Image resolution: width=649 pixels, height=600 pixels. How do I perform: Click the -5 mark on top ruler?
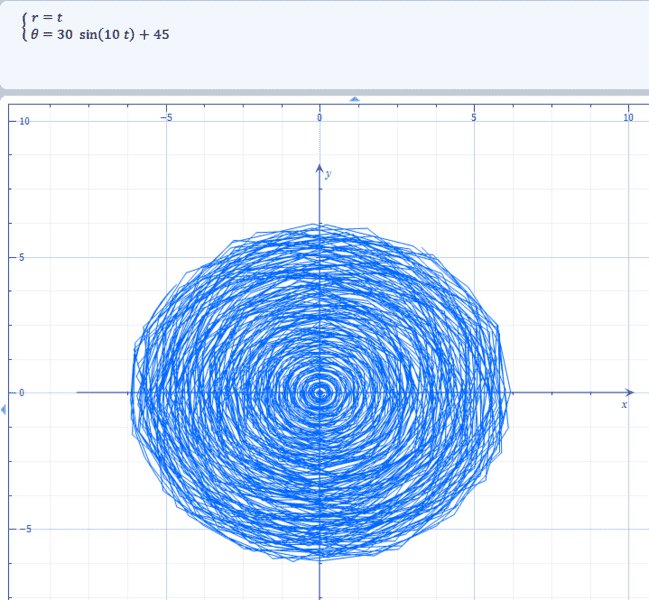coord(166,117)
